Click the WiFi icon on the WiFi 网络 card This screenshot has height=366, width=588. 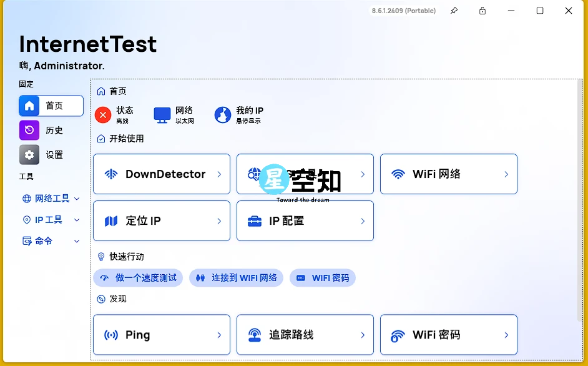coord(399,174)
